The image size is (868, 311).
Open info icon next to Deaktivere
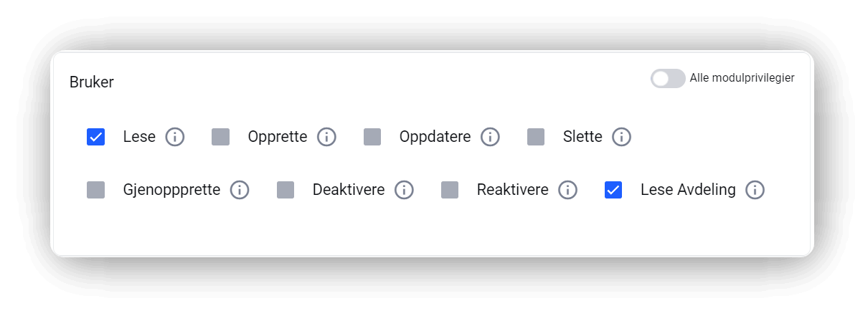404,190
